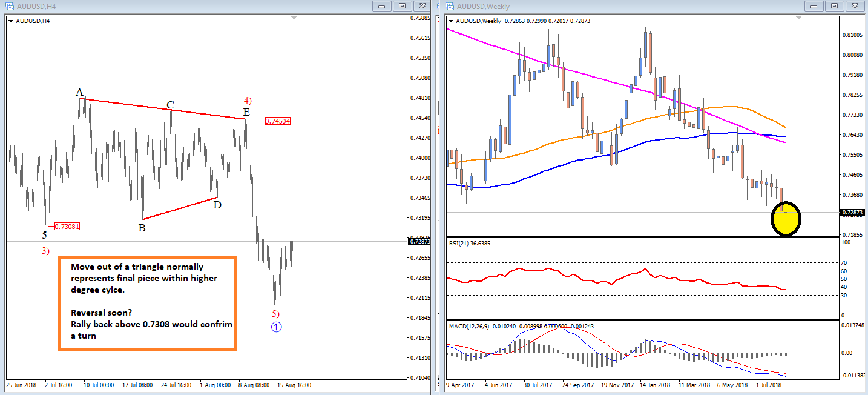Restore the AUDUSD,H4 chart window
This screenshot has height=395, width=868.
pos(401,6)
